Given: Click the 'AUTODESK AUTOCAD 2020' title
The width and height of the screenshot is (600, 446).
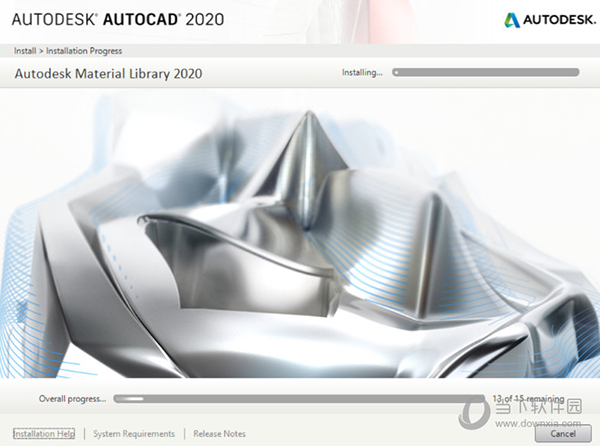Looking at the screenshot, I should pos(118,20).
